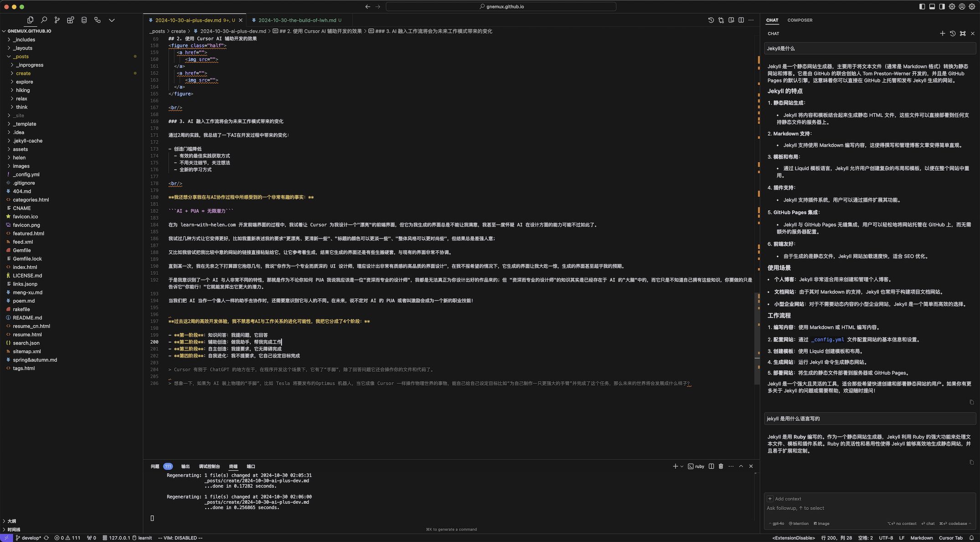Start a new chat with the plus icon

(x=943, y=33)
